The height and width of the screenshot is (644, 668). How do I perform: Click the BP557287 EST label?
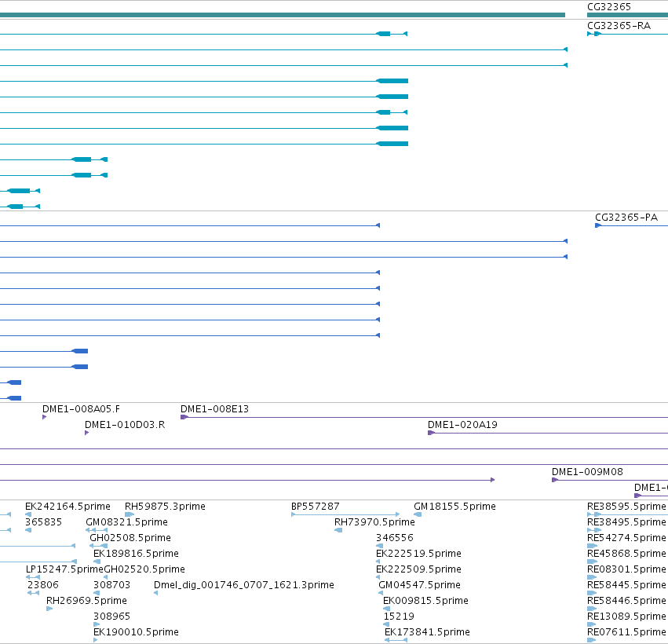(316, 507)
